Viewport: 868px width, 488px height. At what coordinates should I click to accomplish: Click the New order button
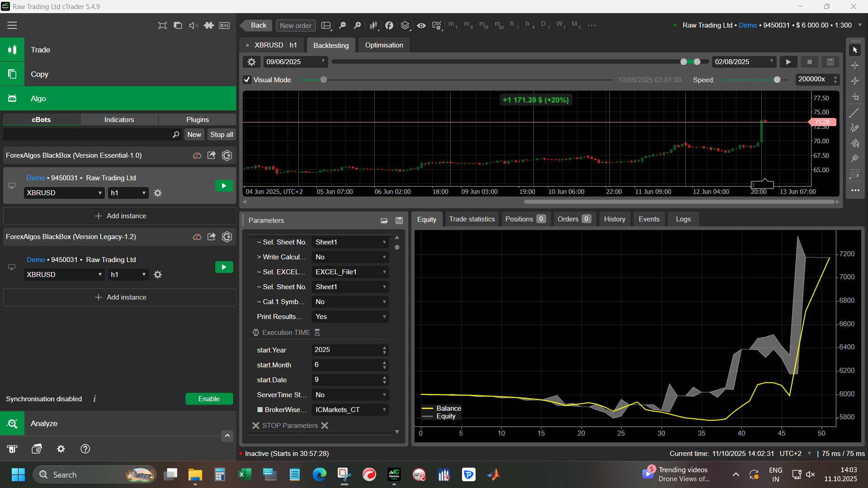point(295,25)
